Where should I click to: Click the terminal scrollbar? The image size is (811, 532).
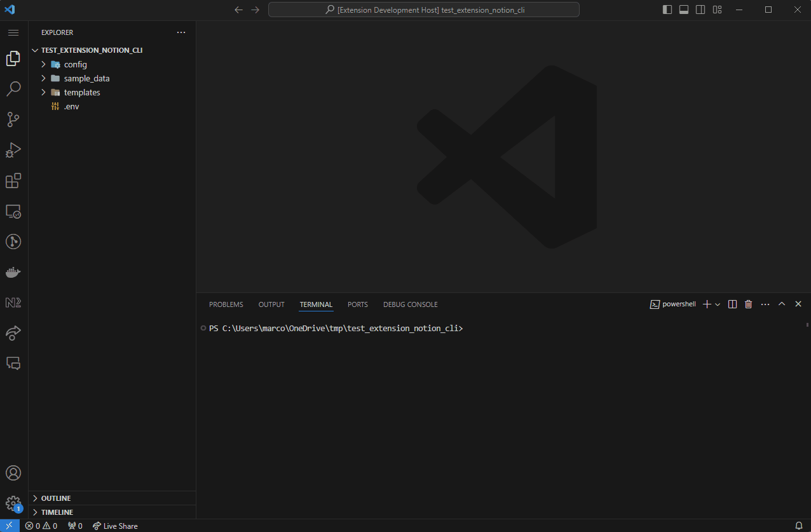[808, 324]
